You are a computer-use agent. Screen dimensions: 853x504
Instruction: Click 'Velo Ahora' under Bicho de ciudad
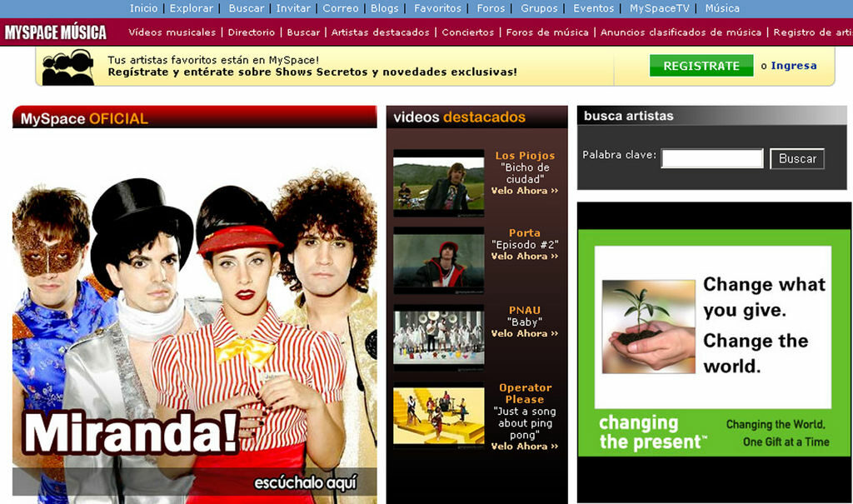[525, 191]
